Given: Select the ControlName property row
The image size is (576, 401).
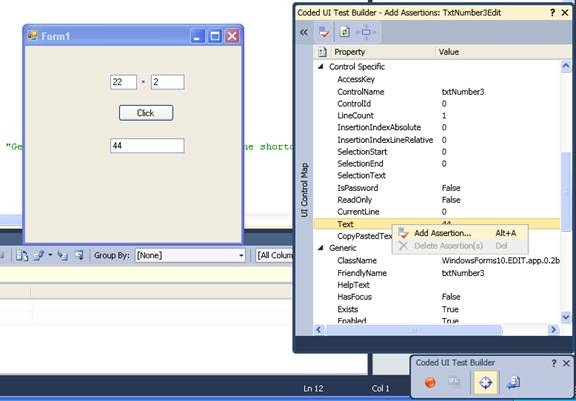Looking at the screenshot, I should [437, 92].
